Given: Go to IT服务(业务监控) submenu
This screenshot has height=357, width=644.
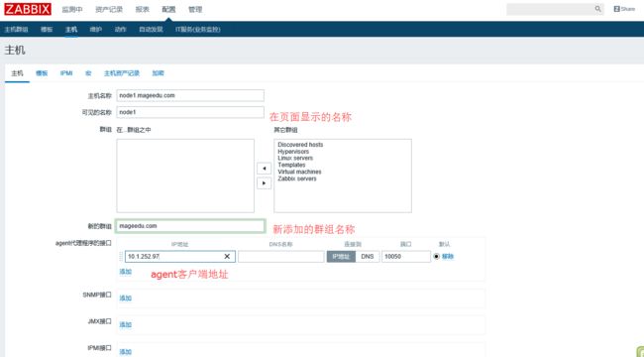Looking at the screenshot, I should click(197, 30).
